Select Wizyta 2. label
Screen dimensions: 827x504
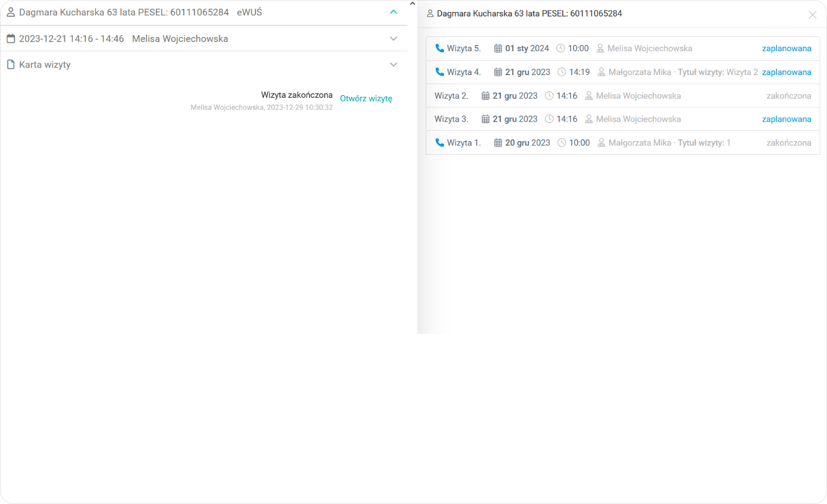(451, 96)
